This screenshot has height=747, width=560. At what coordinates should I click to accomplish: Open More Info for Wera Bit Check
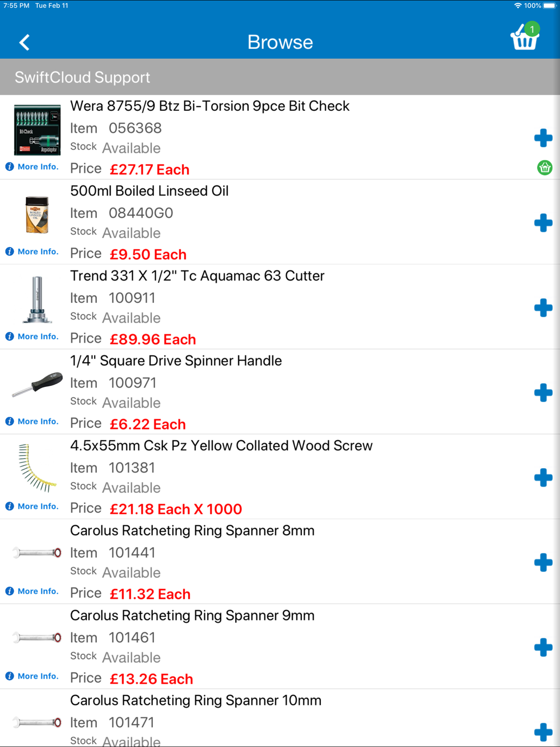tap(32, 167)
